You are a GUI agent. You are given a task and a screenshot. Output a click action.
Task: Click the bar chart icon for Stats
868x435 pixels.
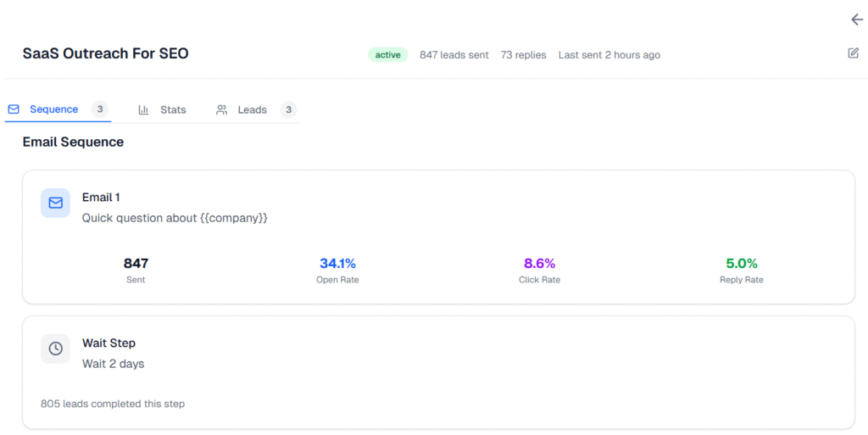(143, 109)
